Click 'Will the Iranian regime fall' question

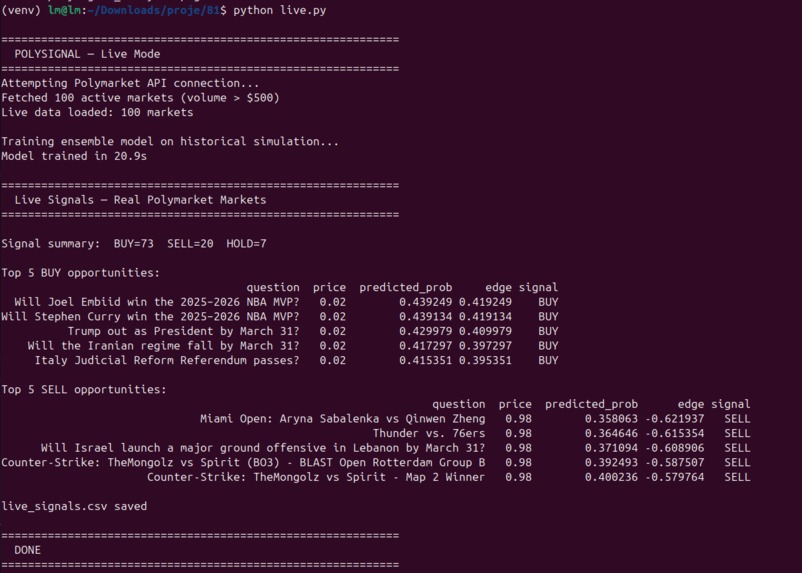coord(163,346)
